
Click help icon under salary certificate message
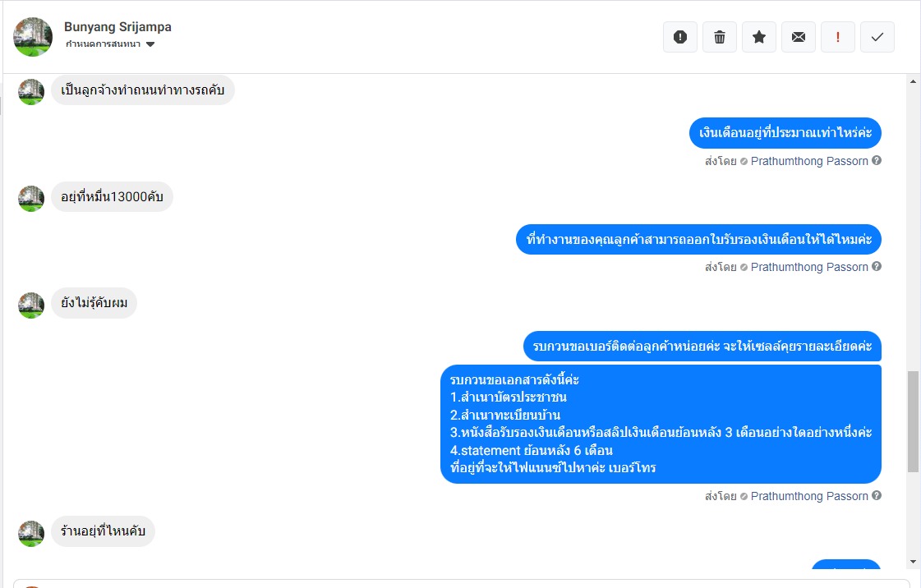[877, 266]
